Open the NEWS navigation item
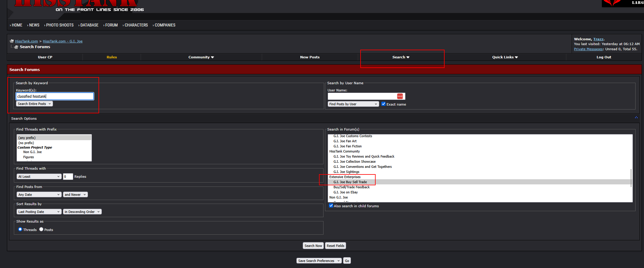The width and height of the screenshot is (644, 268). [34, 25]
